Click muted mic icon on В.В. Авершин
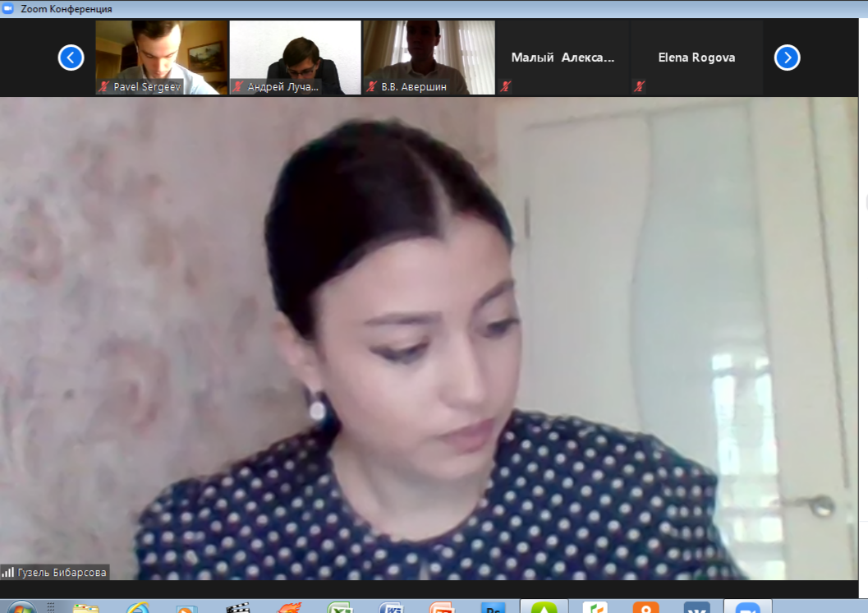 [x=372, y=86]
